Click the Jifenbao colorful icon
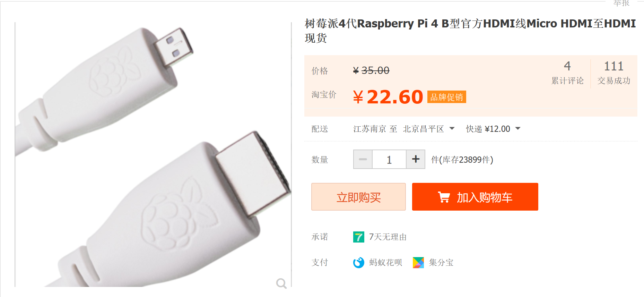This screenshot has width=644, height=297. click(x=418, y=263)
